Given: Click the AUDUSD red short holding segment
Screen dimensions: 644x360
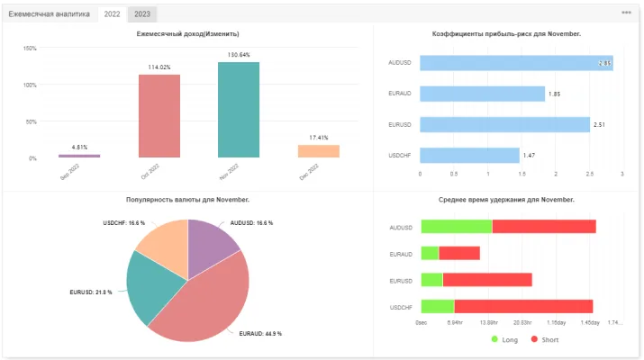Looking at the screenshot, I should click(x=544, y=227).
